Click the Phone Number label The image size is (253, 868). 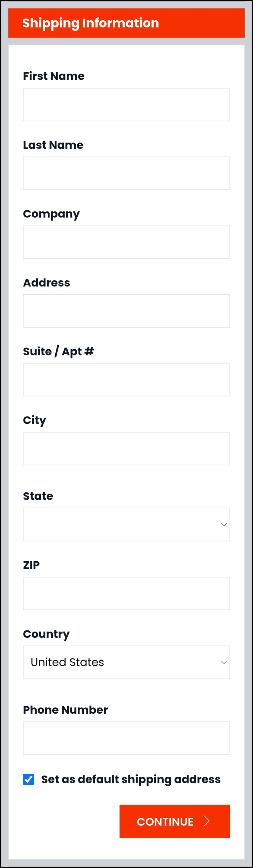[65, 710]
